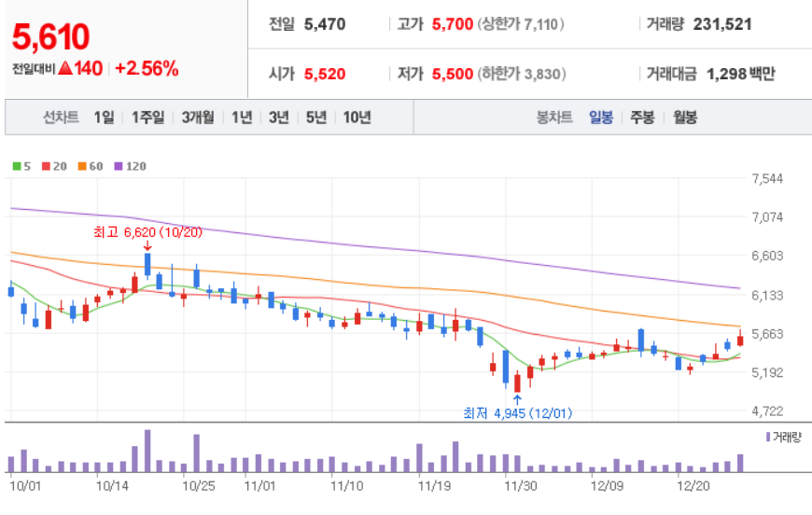812x515 pixels.
Task: Click the 4,722 price axis label
Action: click(x=767, y=411)
